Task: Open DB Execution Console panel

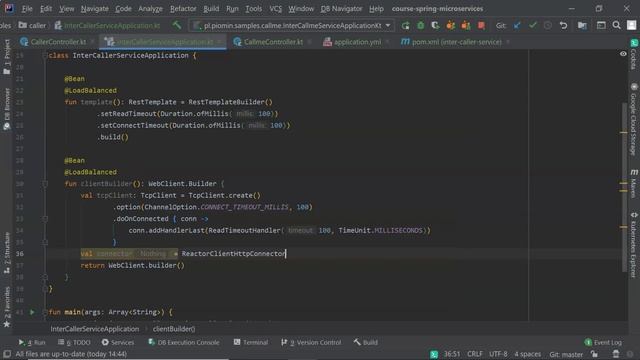Action: (x=184, y=342)
